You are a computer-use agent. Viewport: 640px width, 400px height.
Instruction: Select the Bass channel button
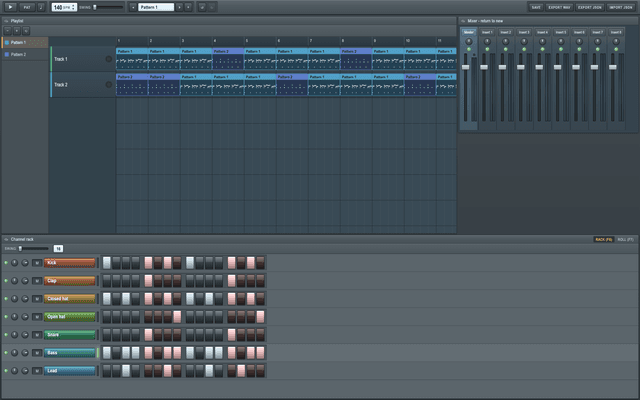pyautogui.click(x=69, y=353)
